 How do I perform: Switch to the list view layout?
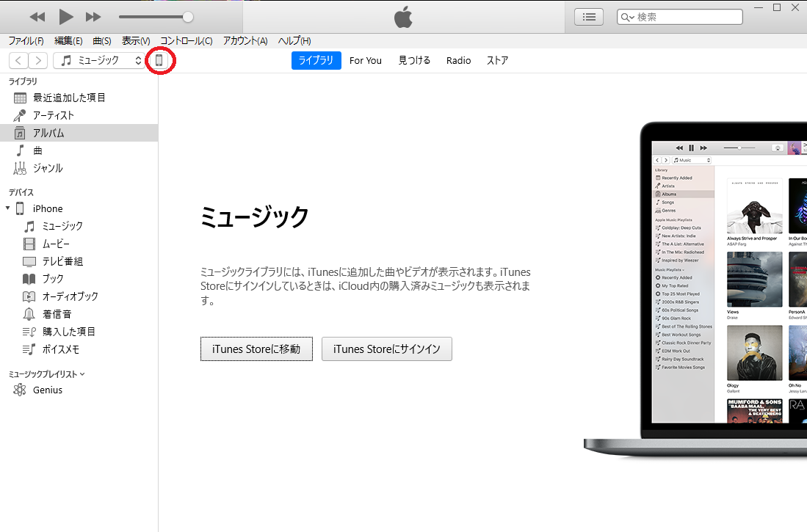[x=588, y=16]
